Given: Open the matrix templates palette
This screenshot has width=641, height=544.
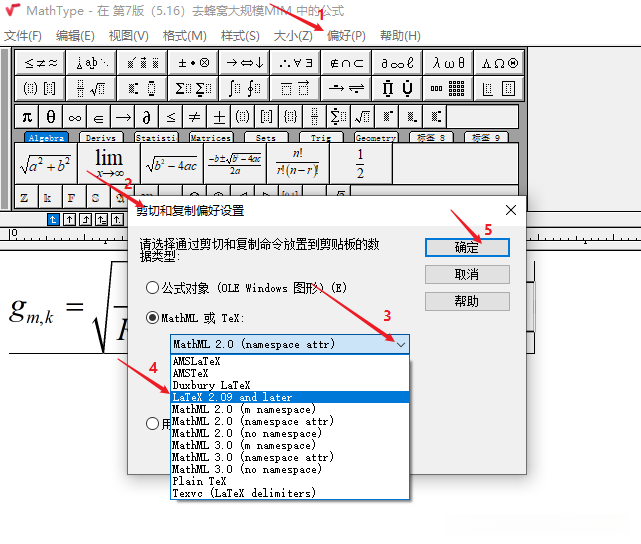Looking at the screenshot, I should click(x=448, y=88).
